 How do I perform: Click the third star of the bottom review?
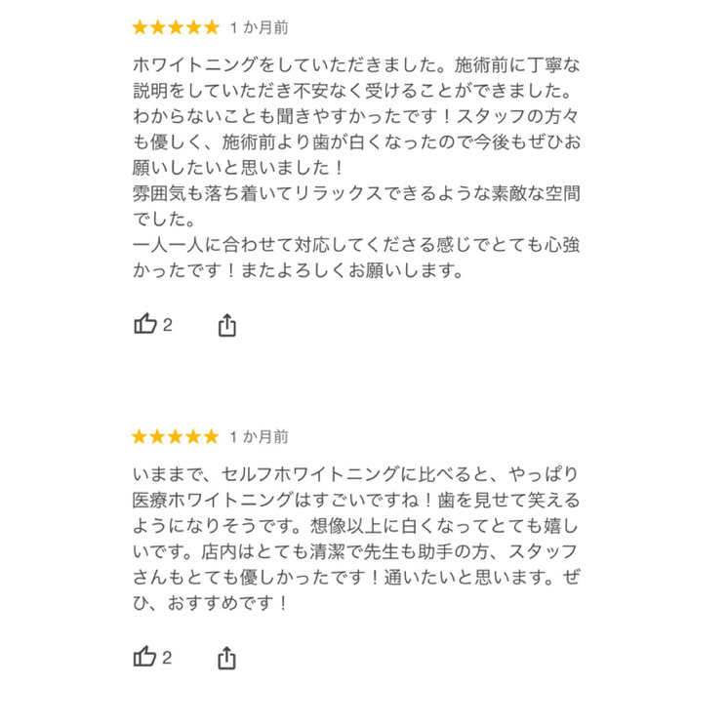176,436
